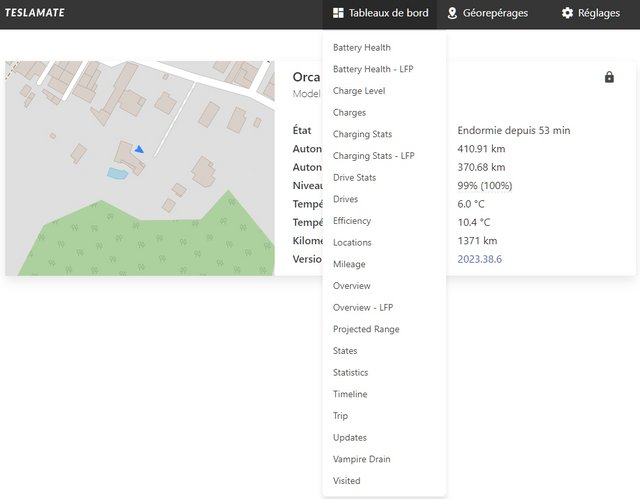The image size is (640, 499).
Task: Open Tableaux de bord menu
Action: 380,13
